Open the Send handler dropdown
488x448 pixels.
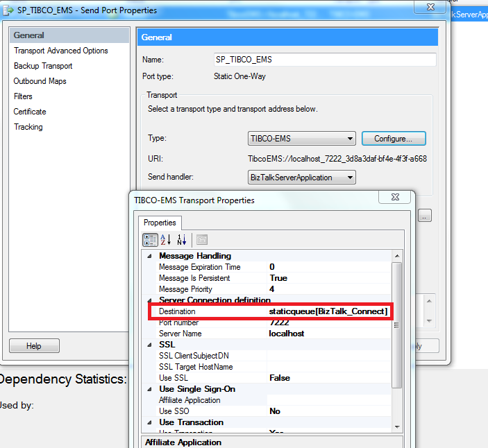[301, 178]
